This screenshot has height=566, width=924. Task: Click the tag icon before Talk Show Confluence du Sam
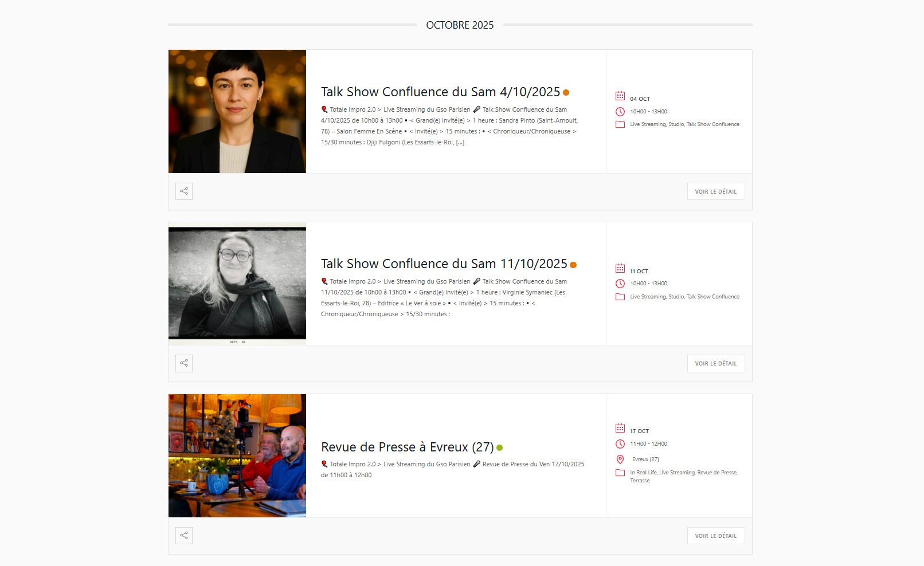(477, 109)
